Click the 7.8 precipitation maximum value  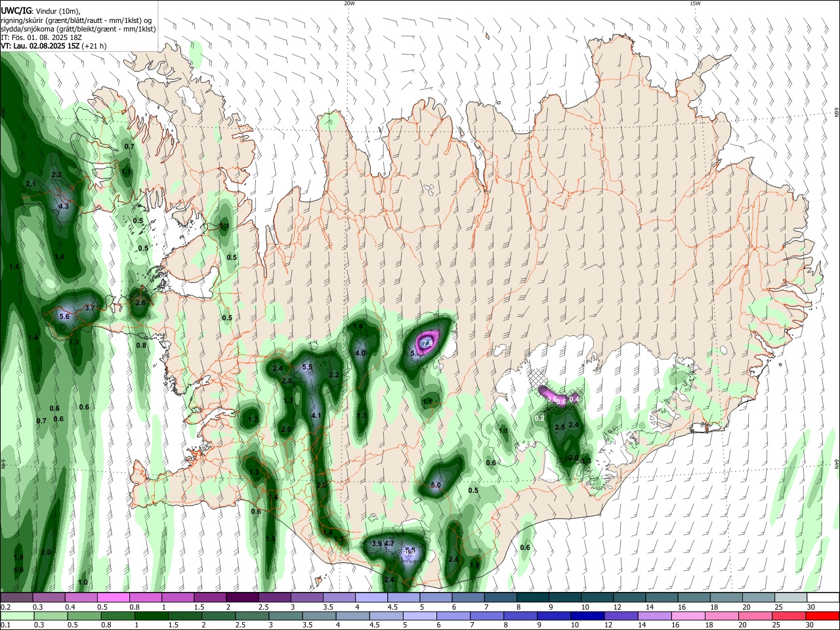tap(427, 343)
